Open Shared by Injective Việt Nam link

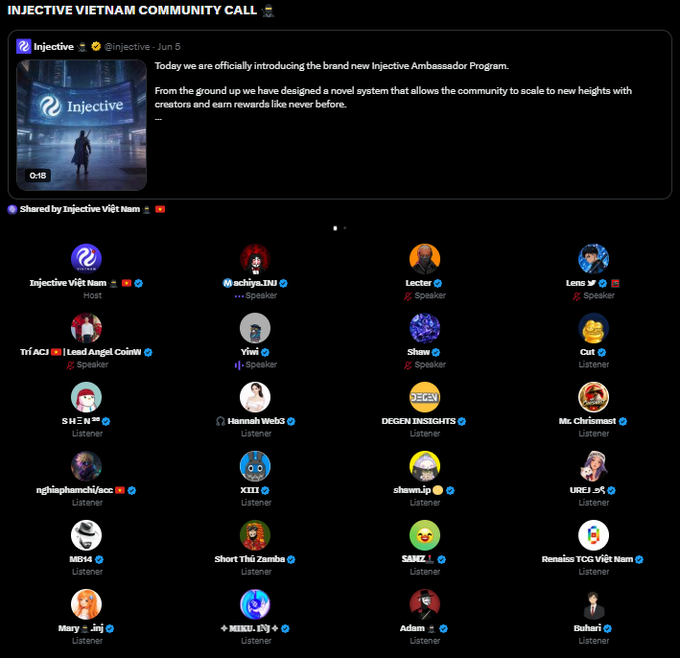(x=86, y=209)
